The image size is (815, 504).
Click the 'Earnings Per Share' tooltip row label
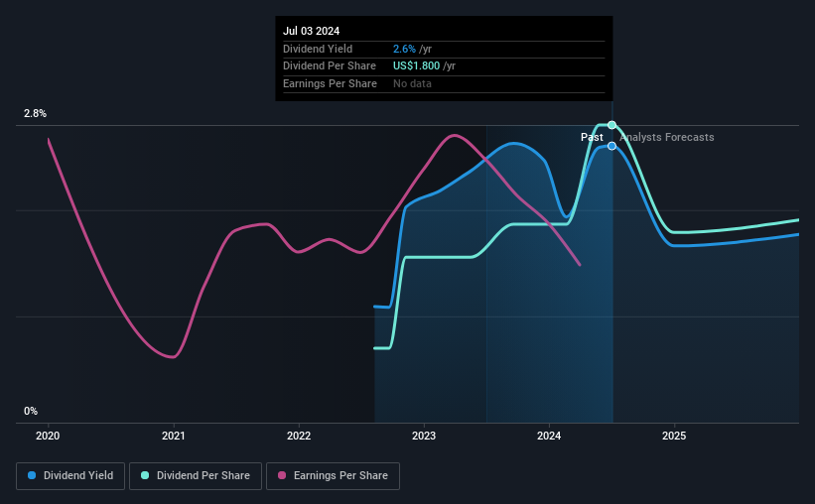[330, 83]
